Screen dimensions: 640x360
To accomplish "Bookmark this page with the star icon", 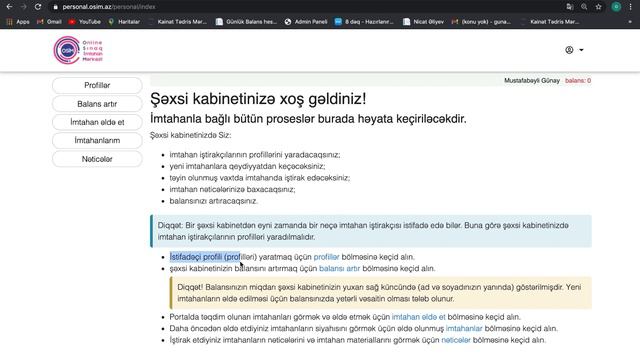I will pyautogui.click(x=598, y=7).
